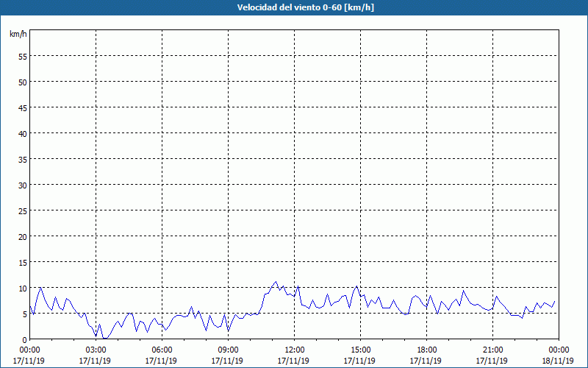588x368 pixels.
Task: Click the 06:00 time label
Action: [162, 350]
